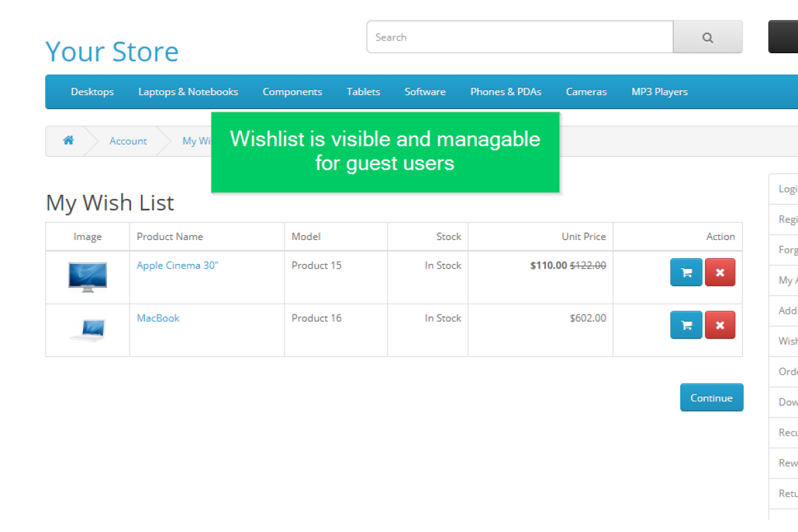Image resolution: width=798 pixels, height=532 pixels.
Task: Open Apple Cinema 30" product thumbnail
Action: pos(88,277)
